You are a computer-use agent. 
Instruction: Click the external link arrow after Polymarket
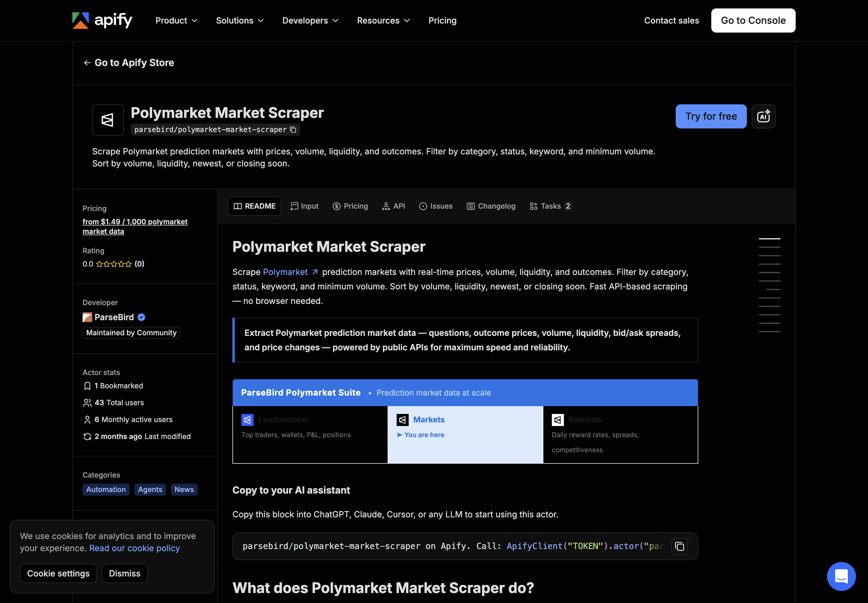pyautogui.click(x=315, y=272)
